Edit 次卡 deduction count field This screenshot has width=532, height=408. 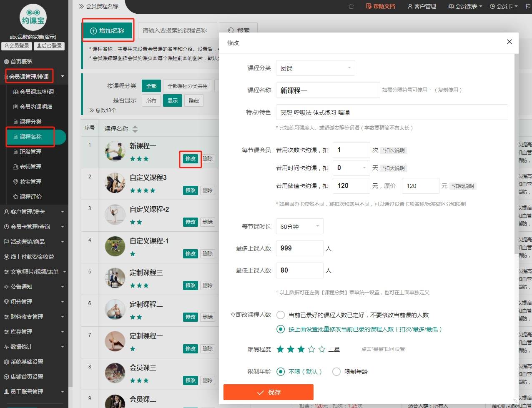click(x=351, y=150)
